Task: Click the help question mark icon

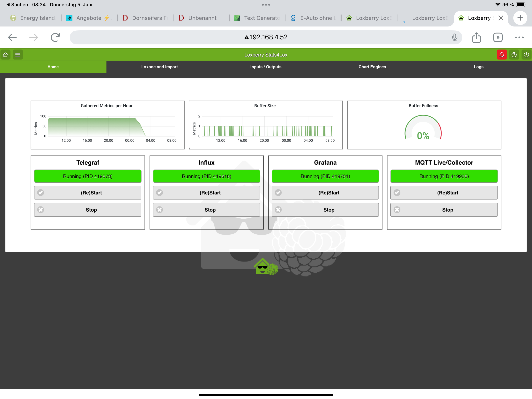Action: coord(514,55)
